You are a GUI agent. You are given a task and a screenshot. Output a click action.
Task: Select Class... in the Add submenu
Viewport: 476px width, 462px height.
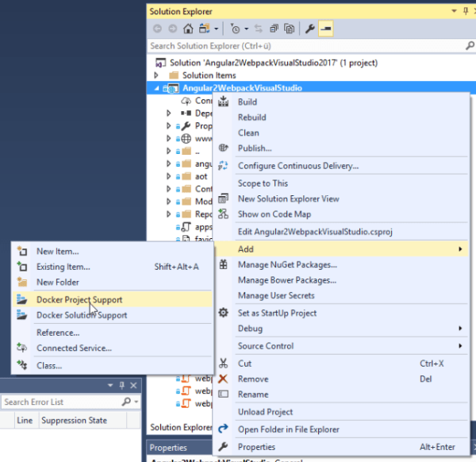113,366
